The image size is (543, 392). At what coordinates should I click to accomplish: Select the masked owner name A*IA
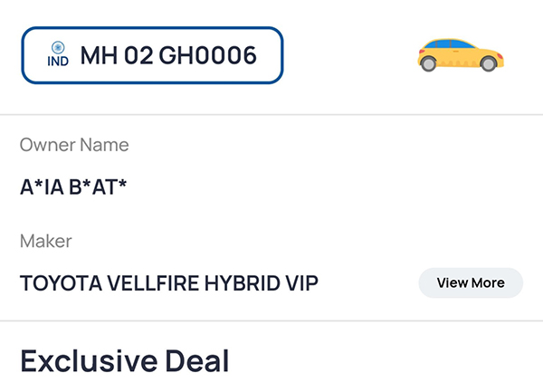41,188
